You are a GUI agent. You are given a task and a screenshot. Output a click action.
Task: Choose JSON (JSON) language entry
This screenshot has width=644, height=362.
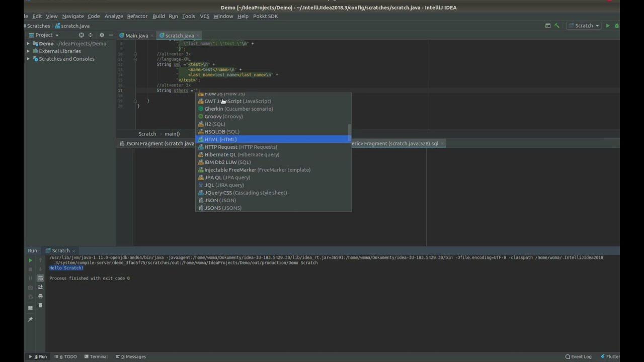pos(273,200)
